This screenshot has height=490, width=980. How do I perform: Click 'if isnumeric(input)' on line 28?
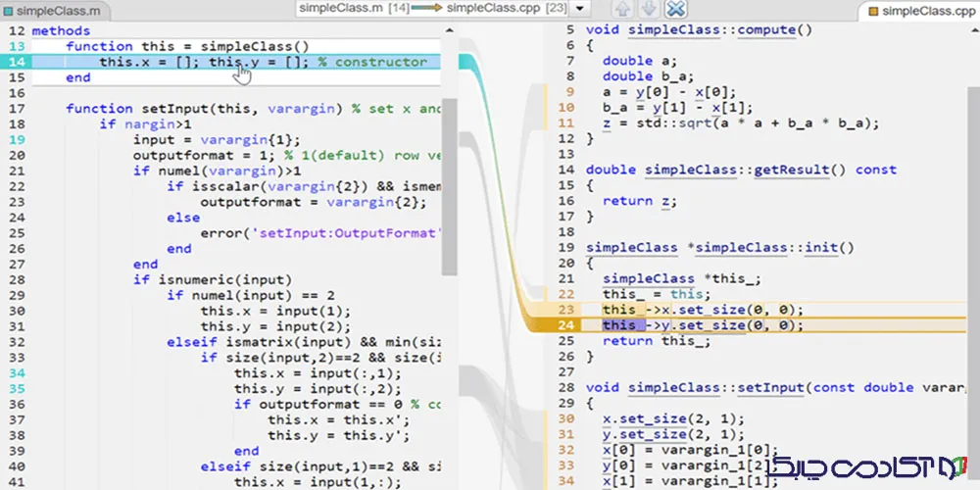(x=213, y=279)
